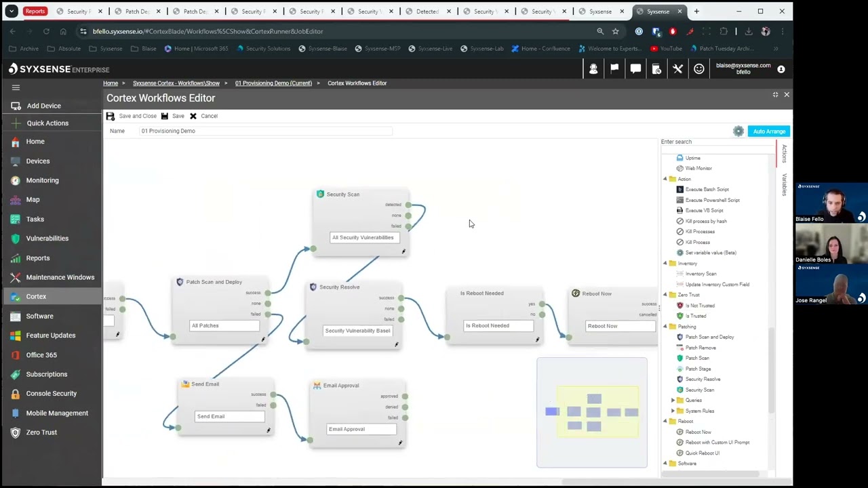
Task: Click the Reboot Now node icon
Action: [x=576, y=293]
